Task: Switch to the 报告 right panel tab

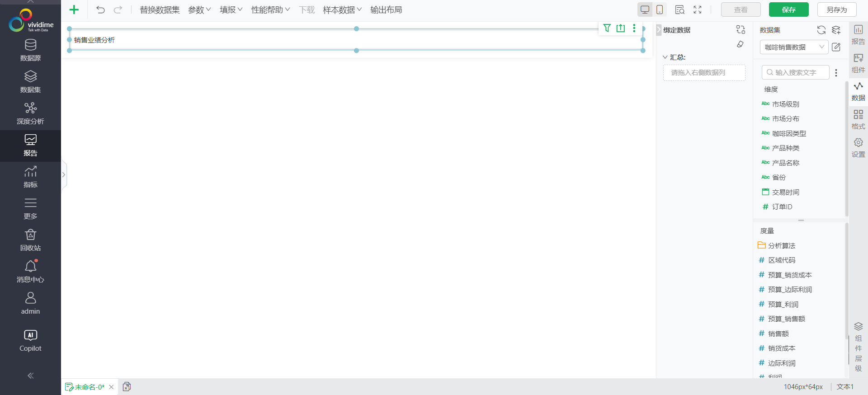Action: coord(858,35)
